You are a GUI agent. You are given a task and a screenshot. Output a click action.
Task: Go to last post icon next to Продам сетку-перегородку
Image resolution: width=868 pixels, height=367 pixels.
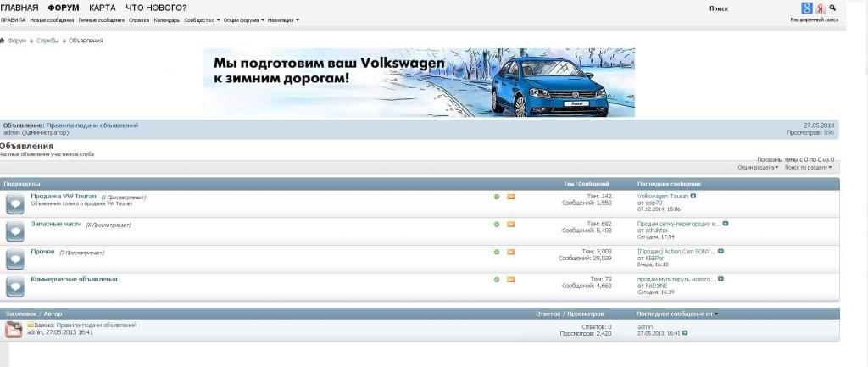pyautogui.click(x=726, y=224)
